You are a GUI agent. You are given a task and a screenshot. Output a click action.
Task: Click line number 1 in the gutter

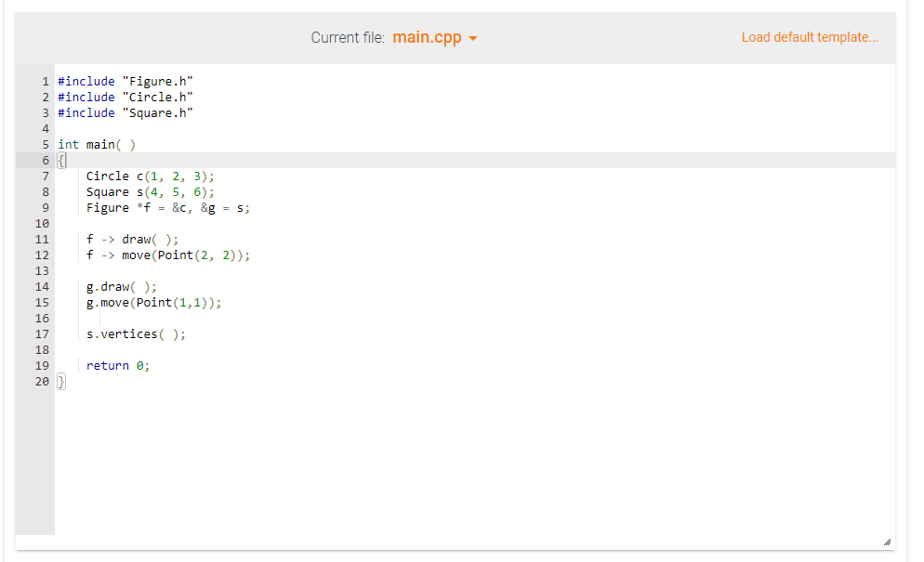pyautogui.click(x=45, y=81)
